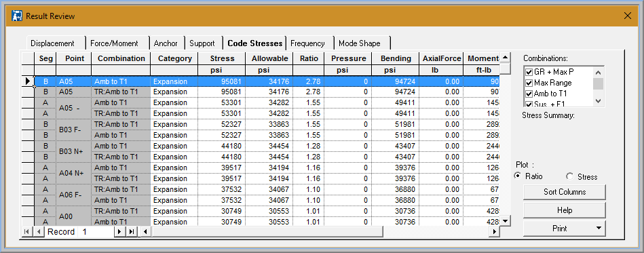
Task: Go to the next record
Action: 119,232
